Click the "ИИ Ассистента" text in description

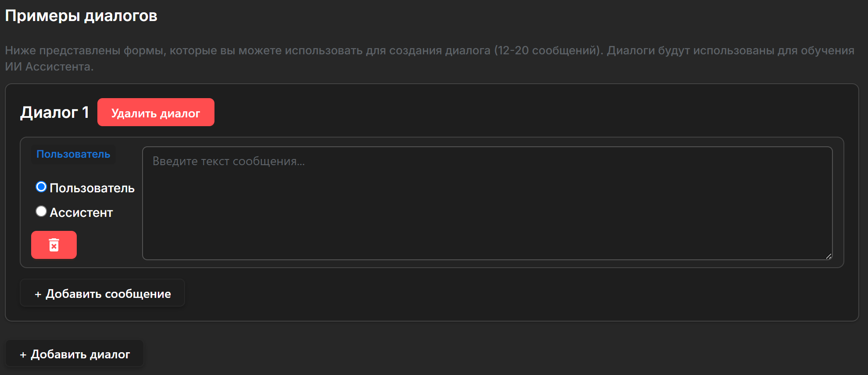pos(49,67)
